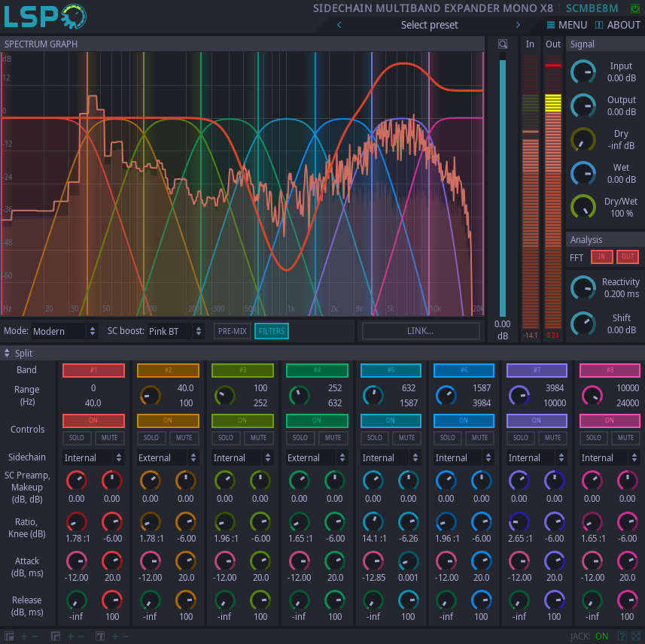Click the T-labeled panel icon in the bottom bar
Image resolution: width=645 pixels, height=644 pixels.
point(99,636)
